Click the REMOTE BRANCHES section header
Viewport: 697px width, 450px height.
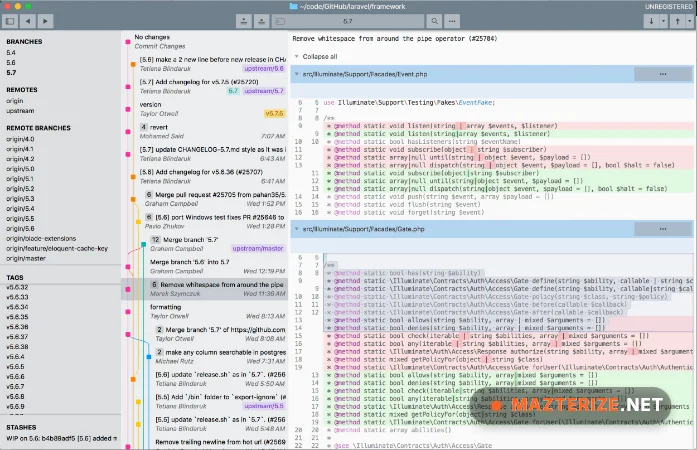(x=38, y=128)
